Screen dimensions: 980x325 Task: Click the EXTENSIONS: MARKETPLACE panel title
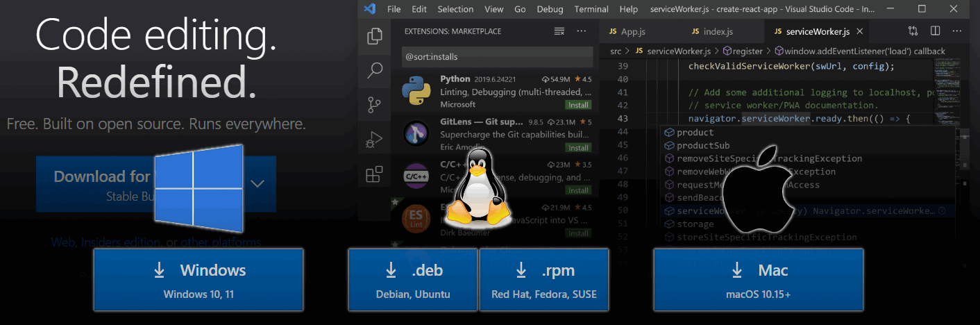click(x=453, y=32)
